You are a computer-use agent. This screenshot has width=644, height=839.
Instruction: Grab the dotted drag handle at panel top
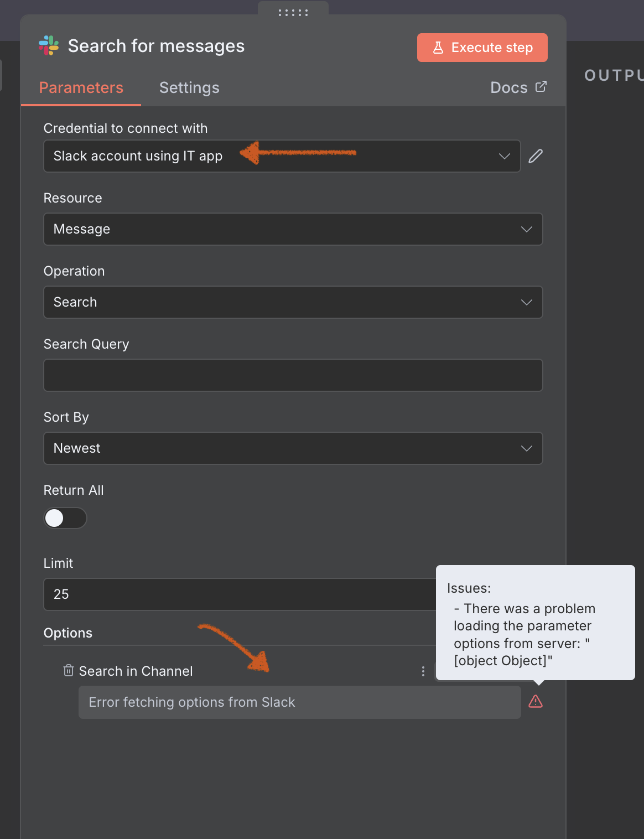pos(293,12)
